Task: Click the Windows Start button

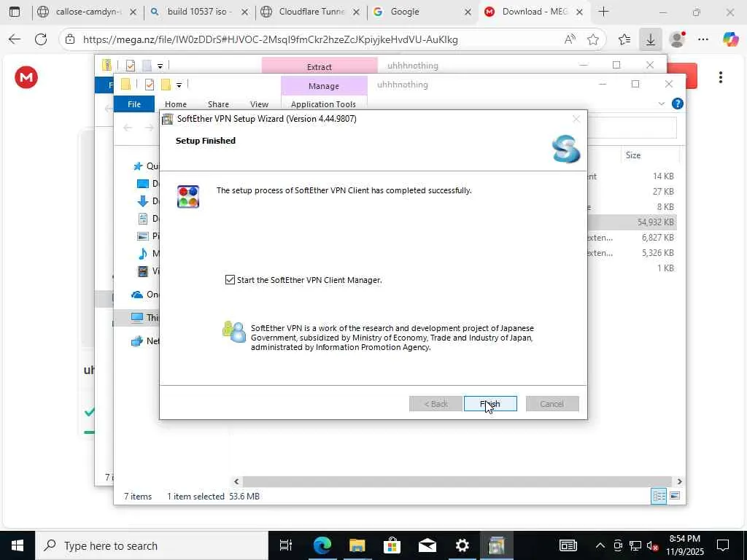Action: tap(18, 545)
